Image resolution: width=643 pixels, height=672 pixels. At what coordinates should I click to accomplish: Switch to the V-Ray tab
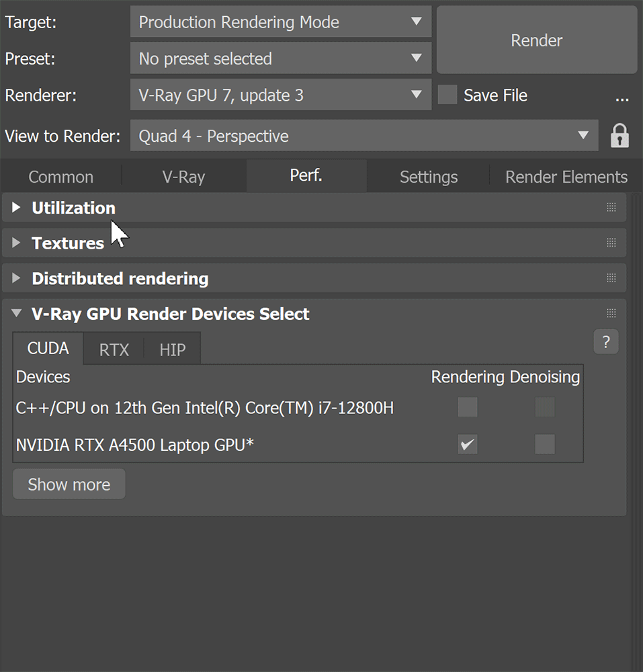tap(184, 177)
